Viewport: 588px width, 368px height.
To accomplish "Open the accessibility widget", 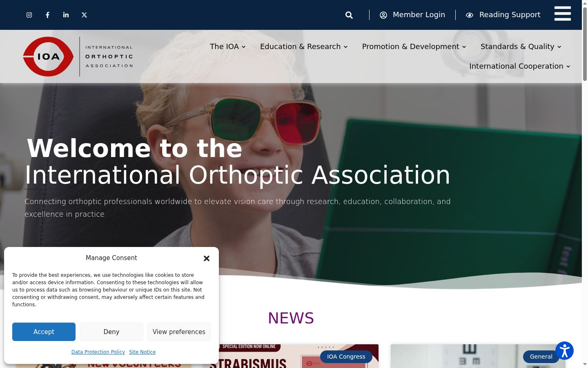I will (x=565, y=351).
